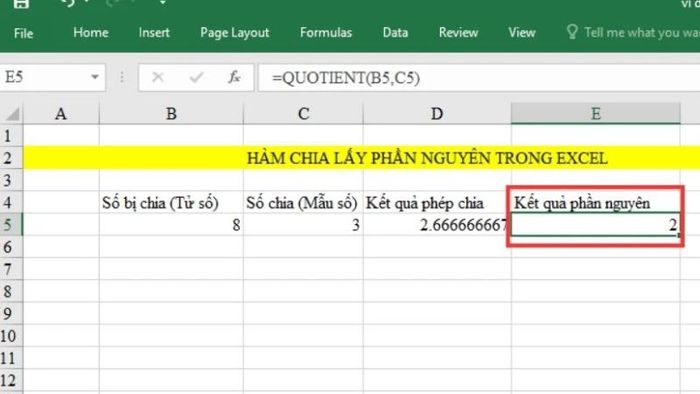The width and height of the screenshot is (700, 394).
Task: Open the Page Layout tab
Action: point(234,33)
